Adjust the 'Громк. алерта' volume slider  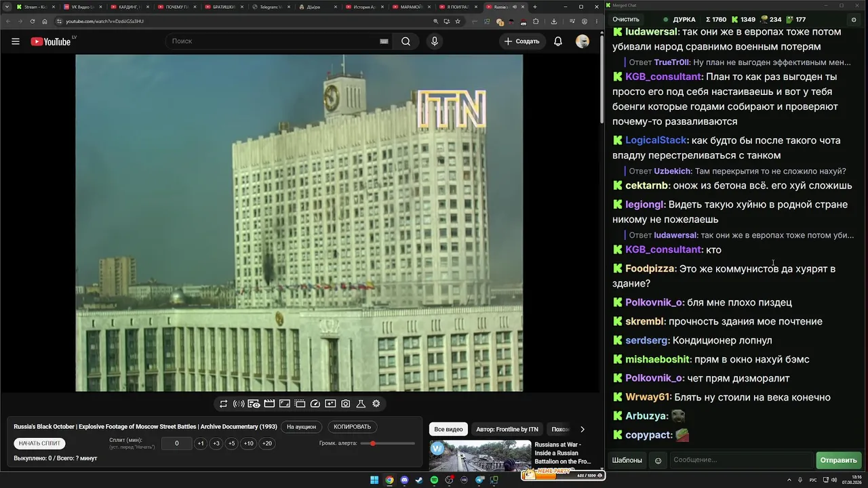point(388,443)
